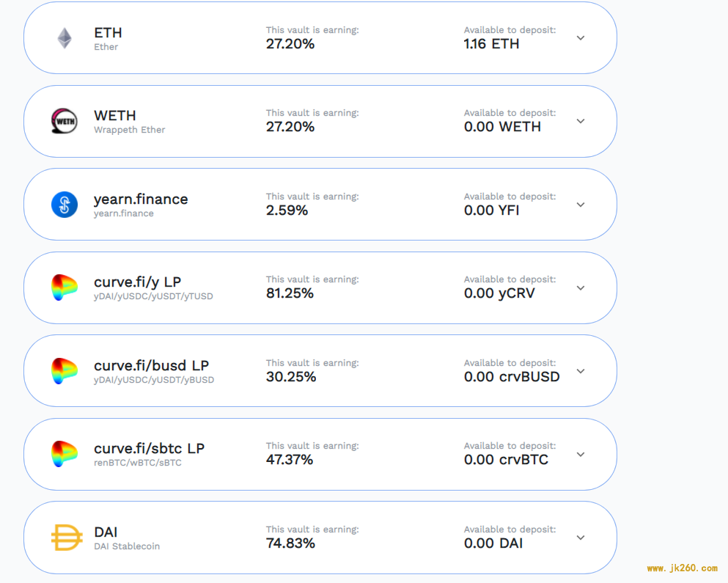Click the 0.00 DAI available balance
The image size is (728, 583).
coord(493,543)
